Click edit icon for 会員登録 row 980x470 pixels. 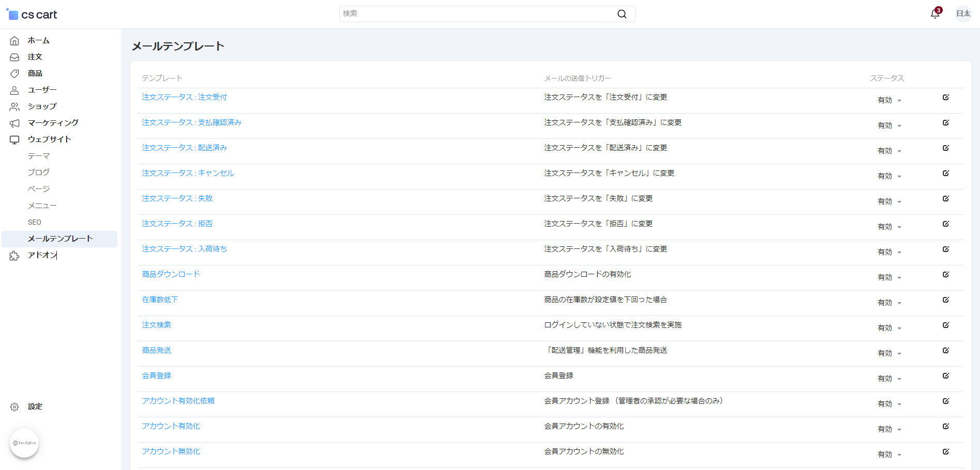[945, 376]
